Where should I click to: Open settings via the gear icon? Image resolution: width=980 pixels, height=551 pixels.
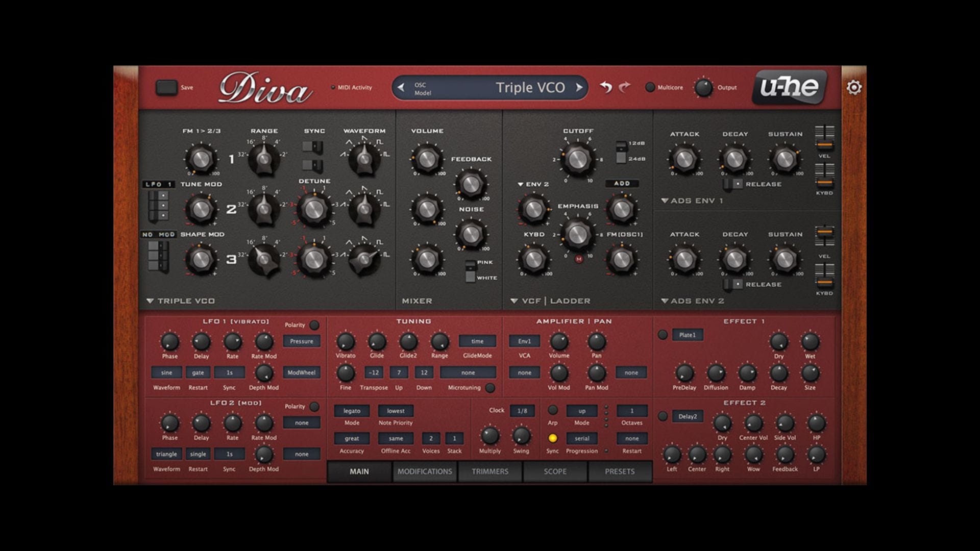point(854,88)
